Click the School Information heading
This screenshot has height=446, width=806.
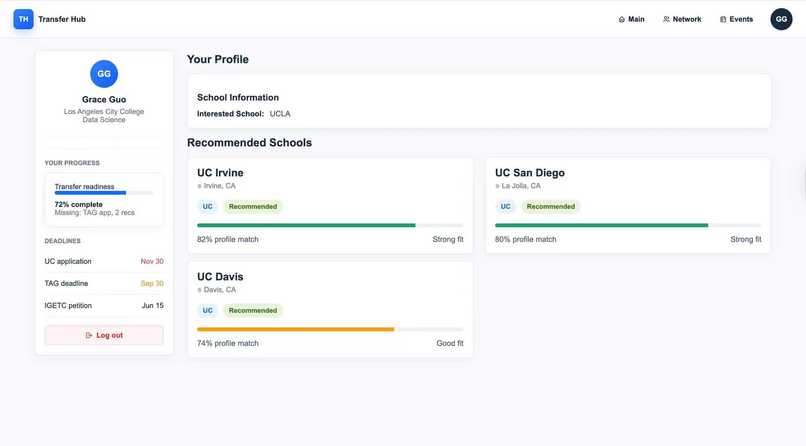(237, 97)
